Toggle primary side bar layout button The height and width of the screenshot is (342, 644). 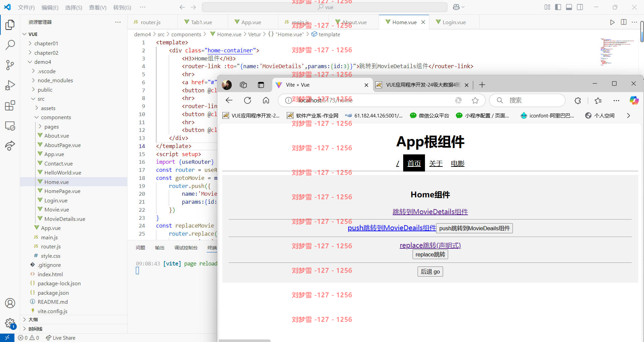click(558, 7)
